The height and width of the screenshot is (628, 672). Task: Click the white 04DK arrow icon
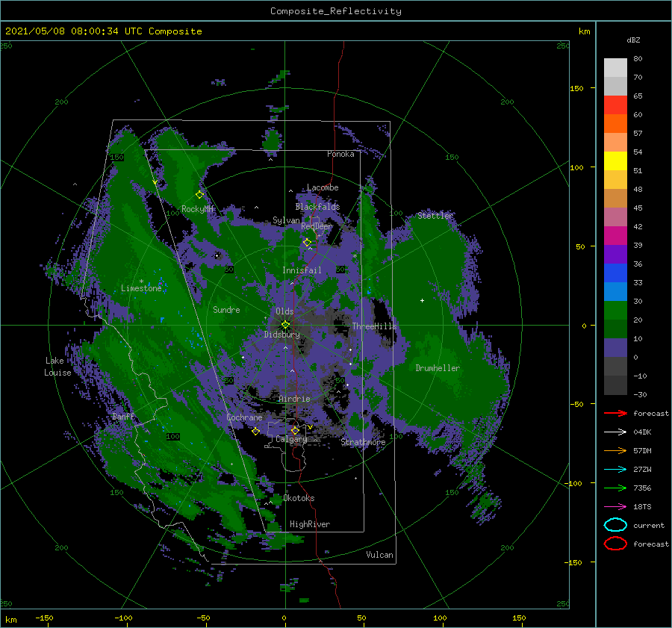615,432
